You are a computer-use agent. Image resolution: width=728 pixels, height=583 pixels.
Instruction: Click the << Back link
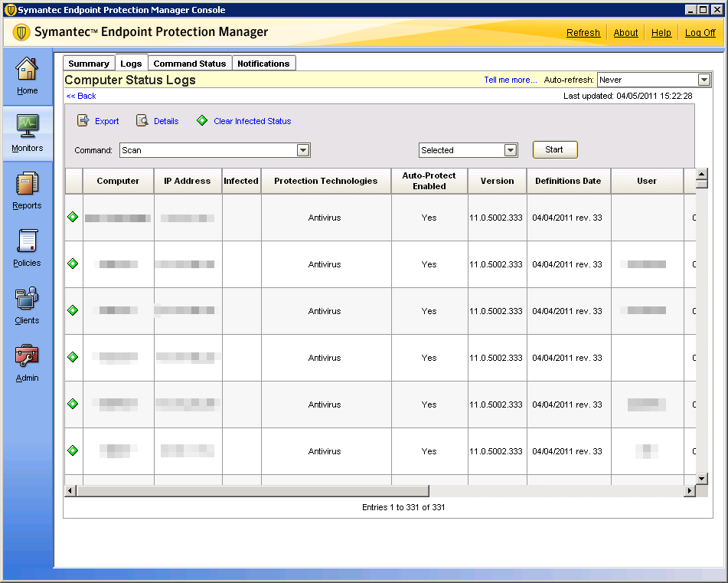[81, 96]
